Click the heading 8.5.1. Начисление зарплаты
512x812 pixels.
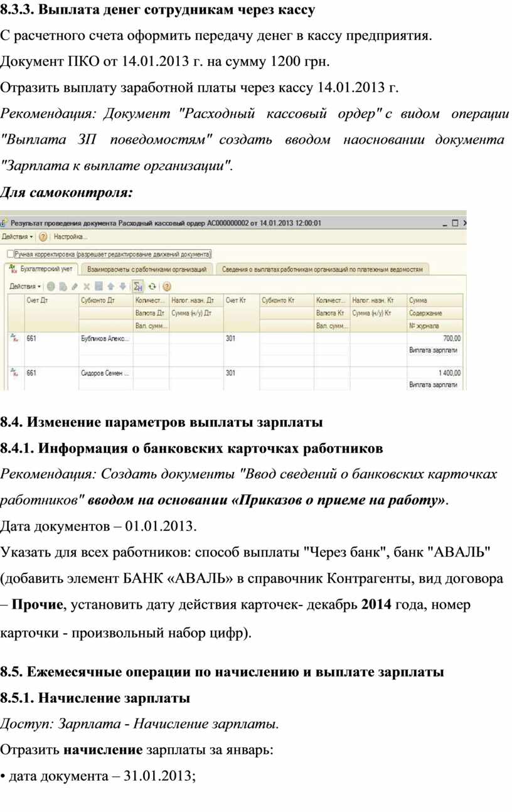click(95, 698)
